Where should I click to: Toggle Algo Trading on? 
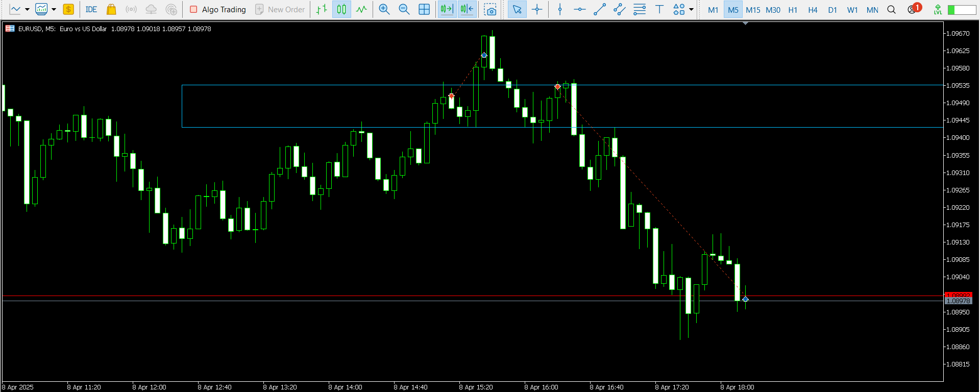tap(218, 9)
